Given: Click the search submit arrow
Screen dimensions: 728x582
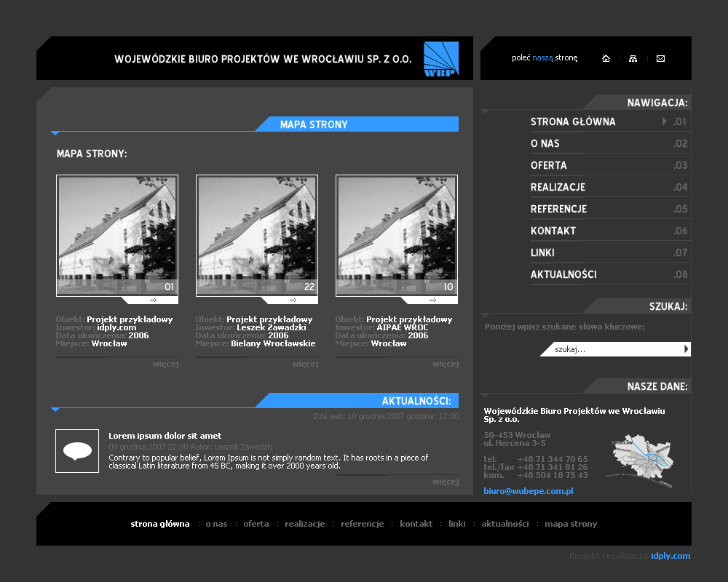Looking at the screenshot, I should point(686,349).
